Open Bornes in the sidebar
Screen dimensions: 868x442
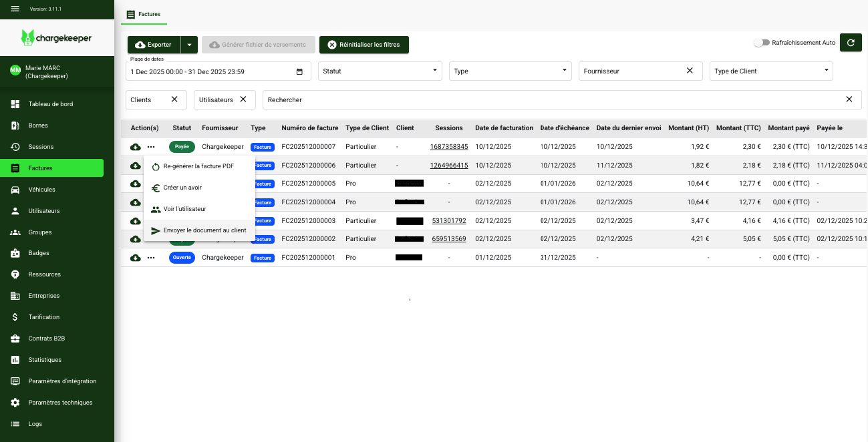(x=38, y=126)
